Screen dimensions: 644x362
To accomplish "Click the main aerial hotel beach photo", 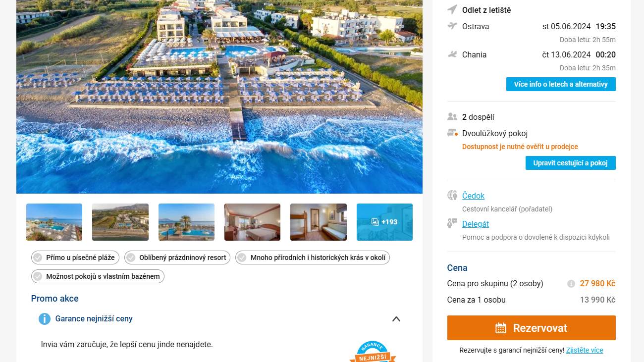I will (x=219, y=97).
